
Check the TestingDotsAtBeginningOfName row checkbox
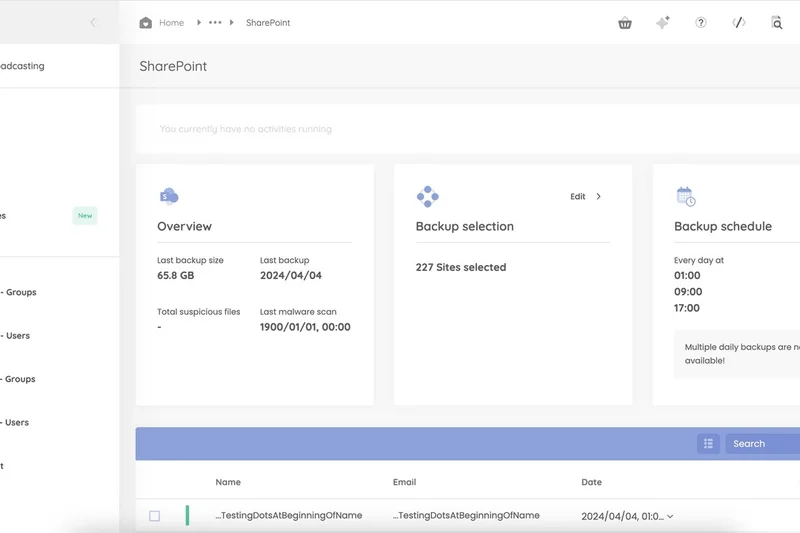pos(155,516)
